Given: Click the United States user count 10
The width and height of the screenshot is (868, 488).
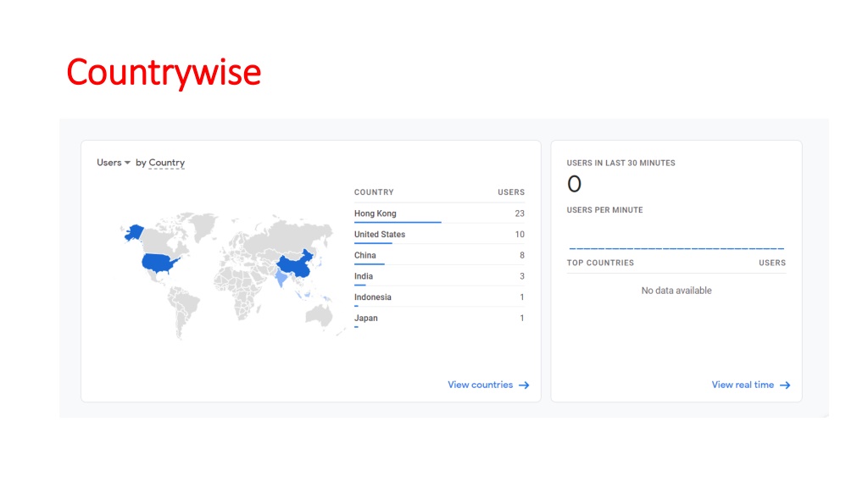Looking at the screenshot, I should (520, 235).
